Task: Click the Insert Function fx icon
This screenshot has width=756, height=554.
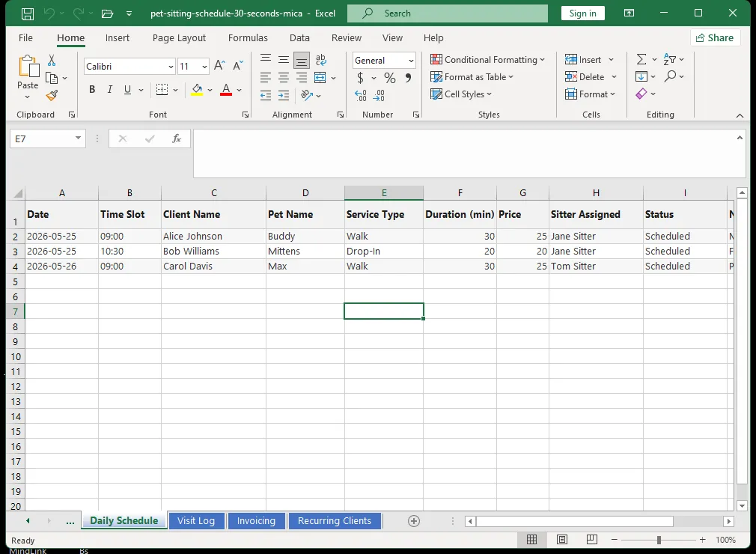Action: click(177, 138)
